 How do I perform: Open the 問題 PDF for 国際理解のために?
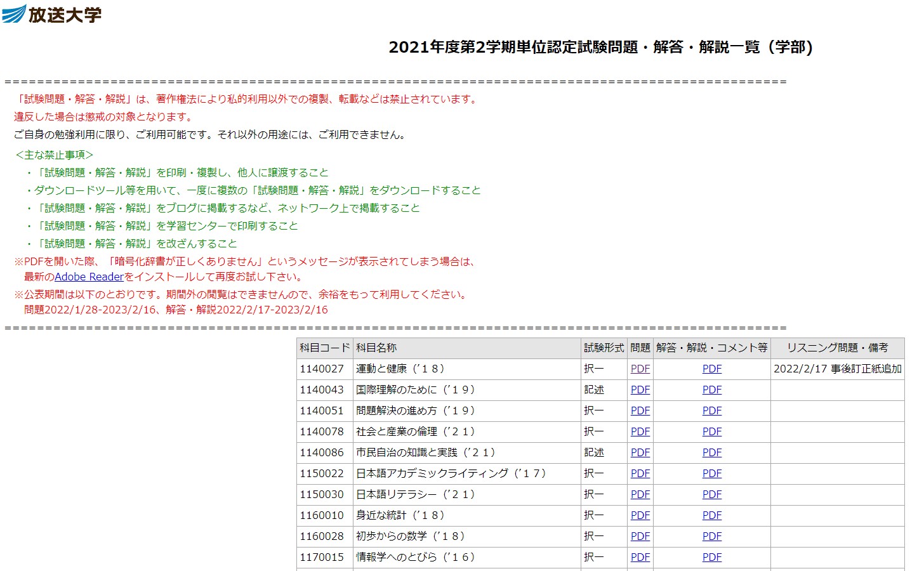(x=640, y=390)
